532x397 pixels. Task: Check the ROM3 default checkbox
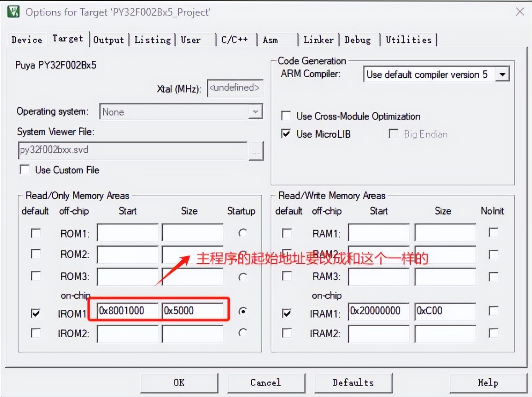tap(36, 276)
